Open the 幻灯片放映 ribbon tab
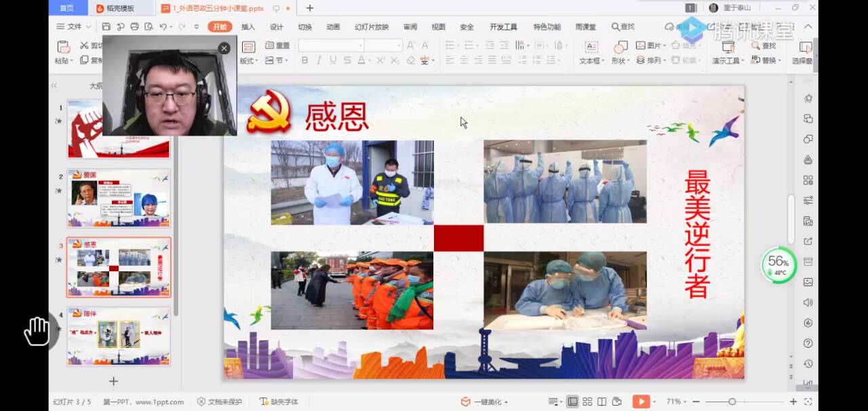868x411 pixels. pyautogui.click(x=372, y=26)
